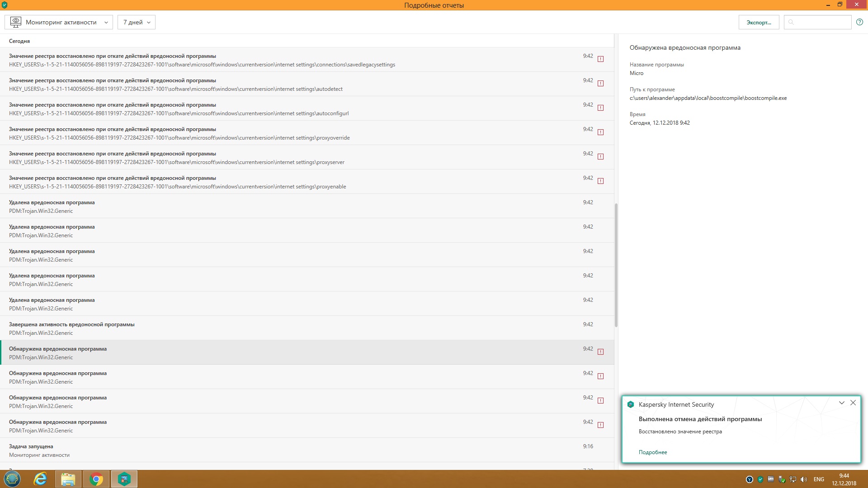This screenshot has height=488, width=868.
Task: Click the Экспорт... button
Action: [759, 22]
